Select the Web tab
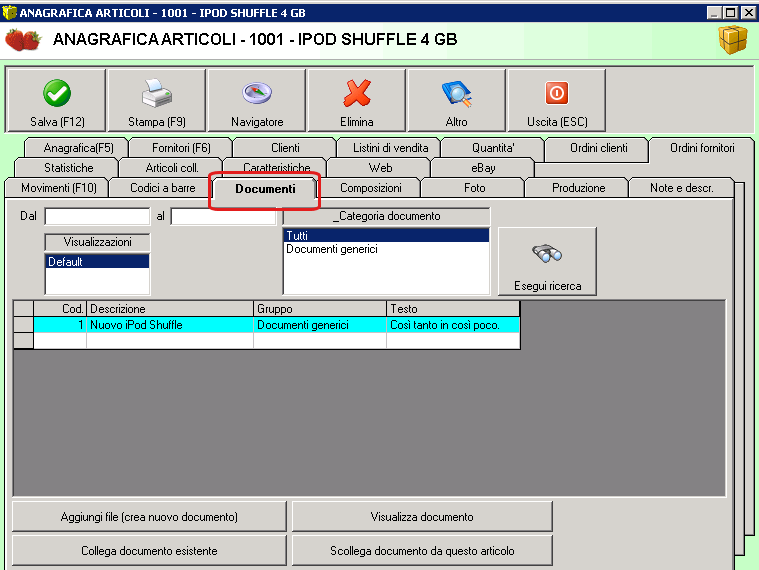Viewport: 759px width, 570px height. 380,167
